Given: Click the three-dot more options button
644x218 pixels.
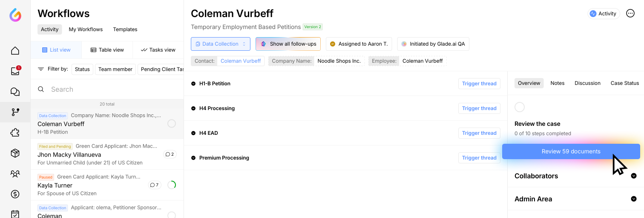Looking at the screenshot, I should tap(630, 13).
